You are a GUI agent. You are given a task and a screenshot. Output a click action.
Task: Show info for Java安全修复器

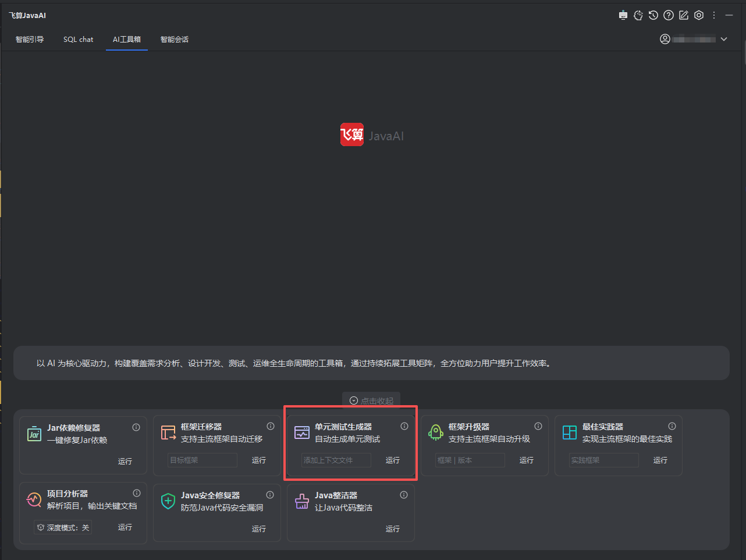click(270, 495)
